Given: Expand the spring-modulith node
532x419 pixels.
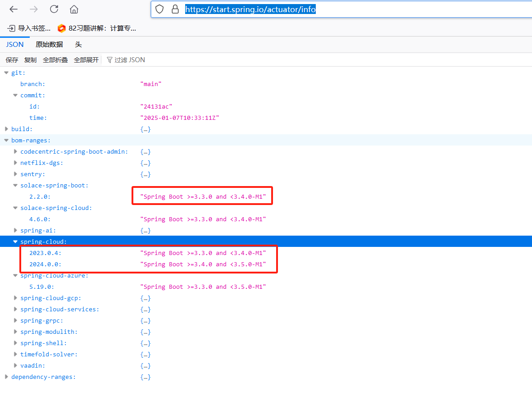Looking at the screenshot, I should [15, 332].
